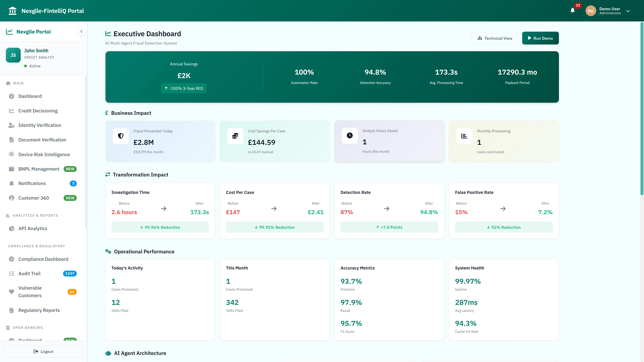Open the Dashboard sidebar icon

12,96
